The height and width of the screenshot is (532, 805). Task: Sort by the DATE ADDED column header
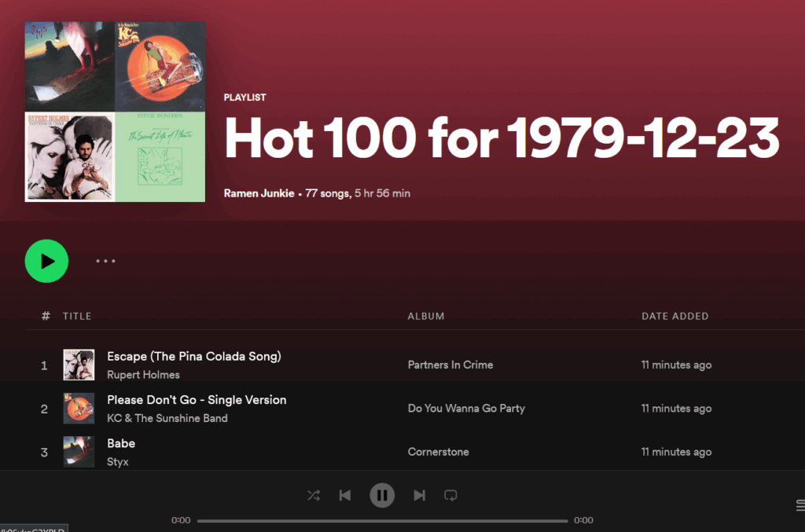[x=675, y=316]
